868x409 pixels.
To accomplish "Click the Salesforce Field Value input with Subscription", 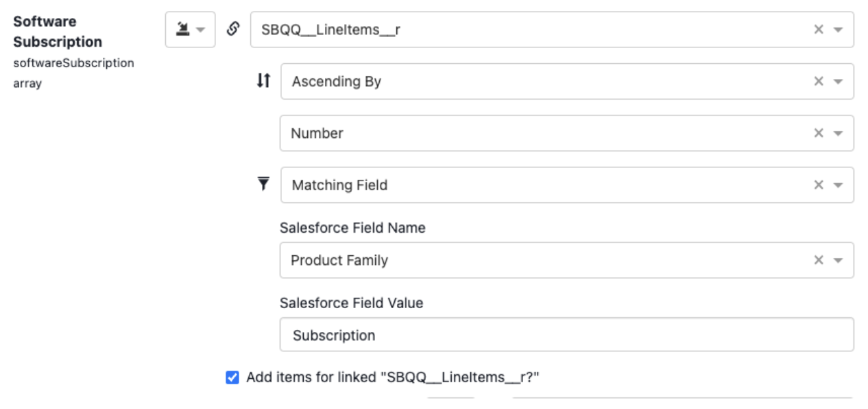I will (x=566, y=335).
